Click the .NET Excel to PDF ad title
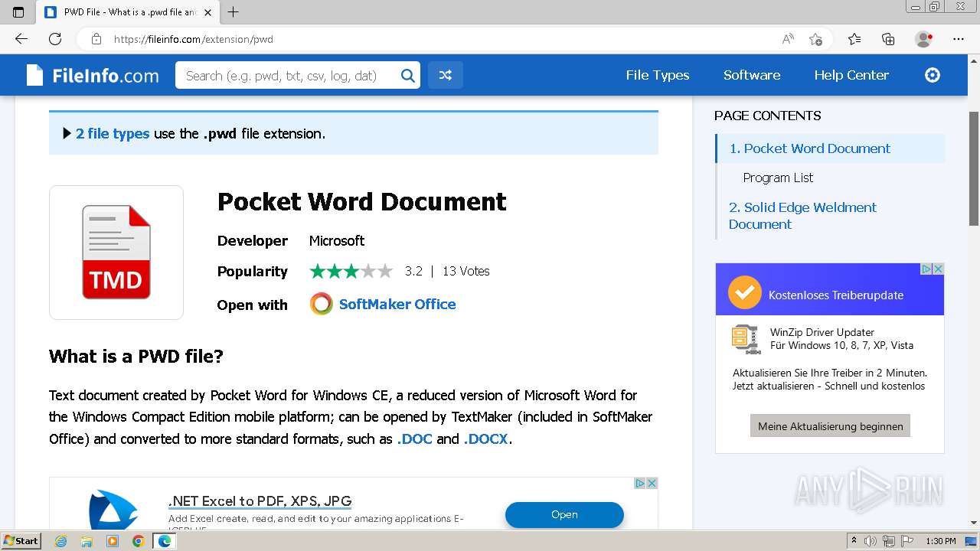 [260, 501]
